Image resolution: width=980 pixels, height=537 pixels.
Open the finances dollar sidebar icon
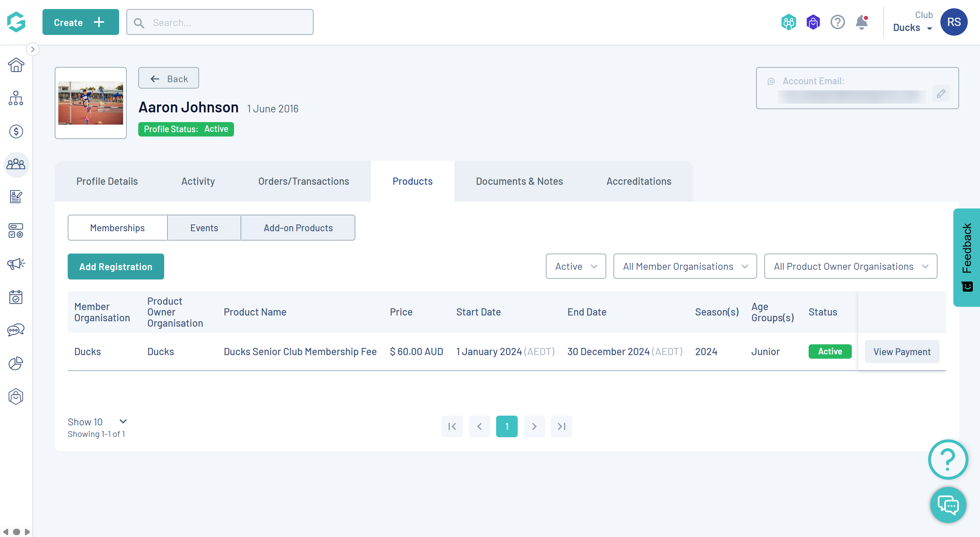point(16,131)
